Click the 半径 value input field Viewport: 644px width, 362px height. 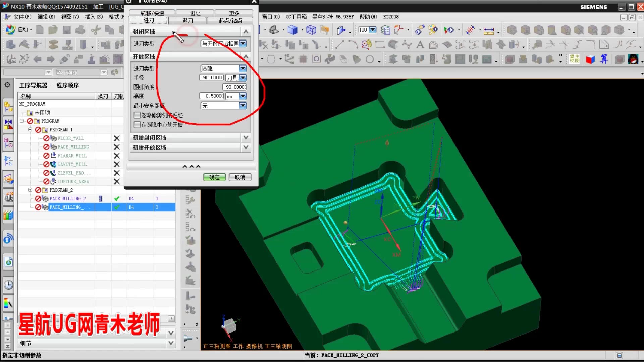[212, 77]
